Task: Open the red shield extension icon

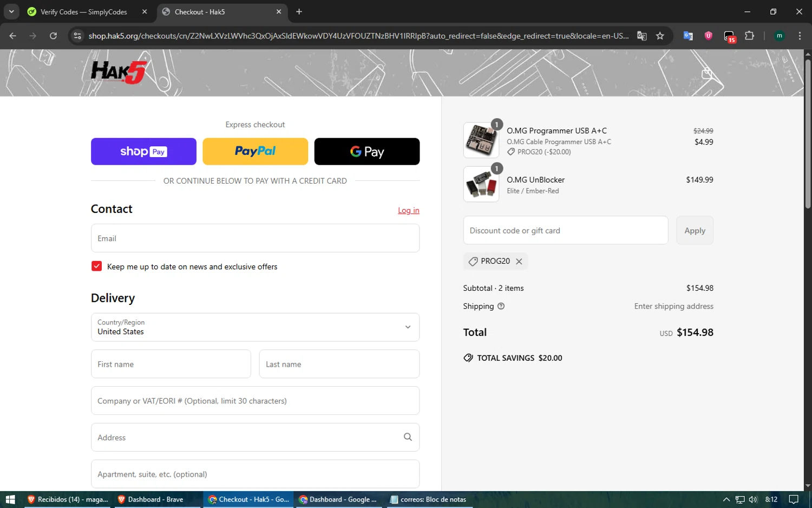Action: pyautogui.click(x=708, y=36)
